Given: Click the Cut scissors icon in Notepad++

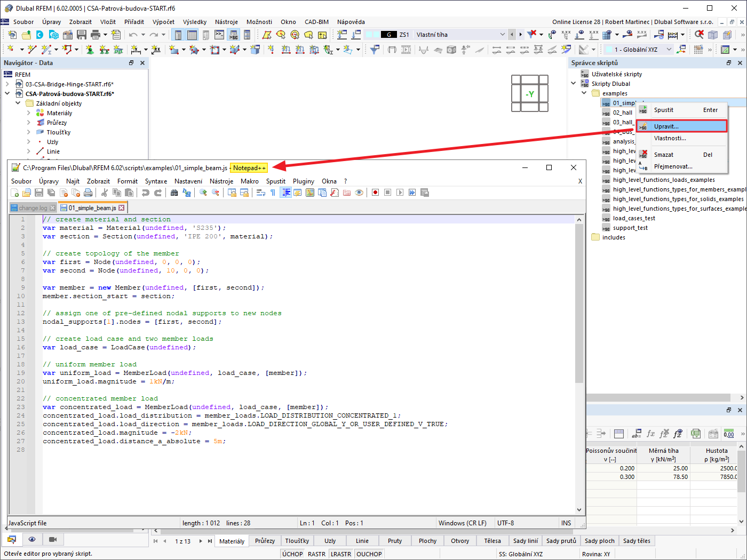Looking at the screenshot, I should click(x=105, y=193).
